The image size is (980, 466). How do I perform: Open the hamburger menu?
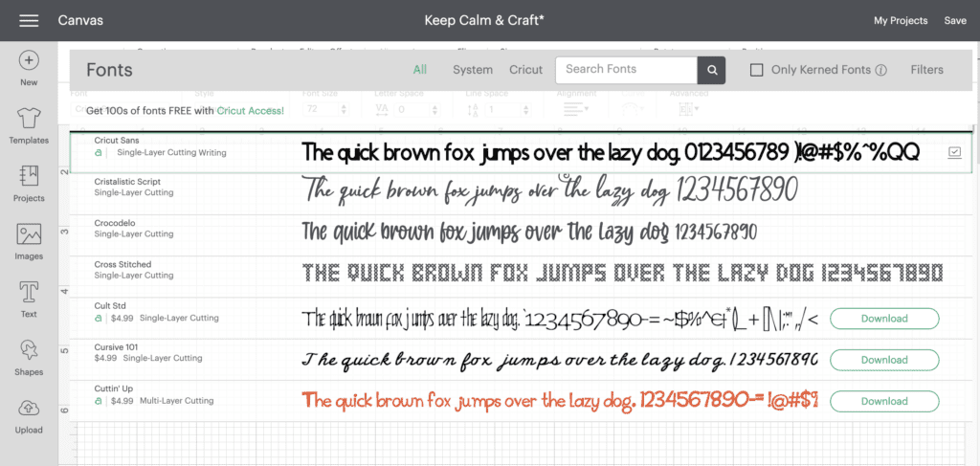click(29, 21)
